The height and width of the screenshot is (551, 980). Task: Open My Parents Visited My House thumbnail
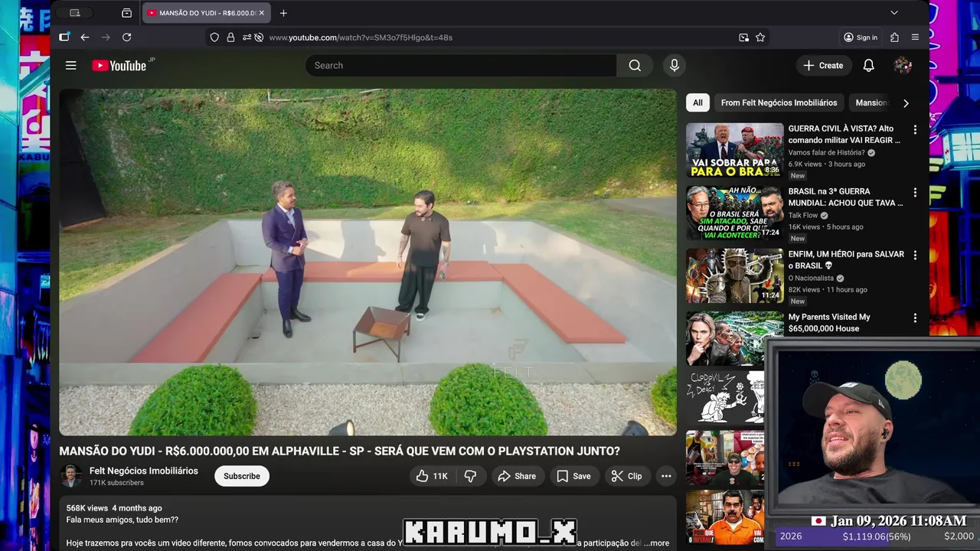click(x=735, y=337)
